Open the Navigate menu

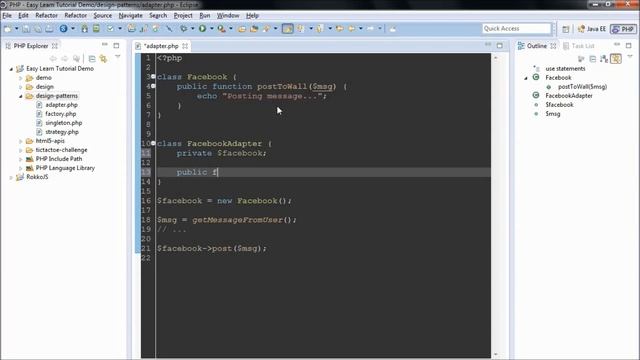131,16
